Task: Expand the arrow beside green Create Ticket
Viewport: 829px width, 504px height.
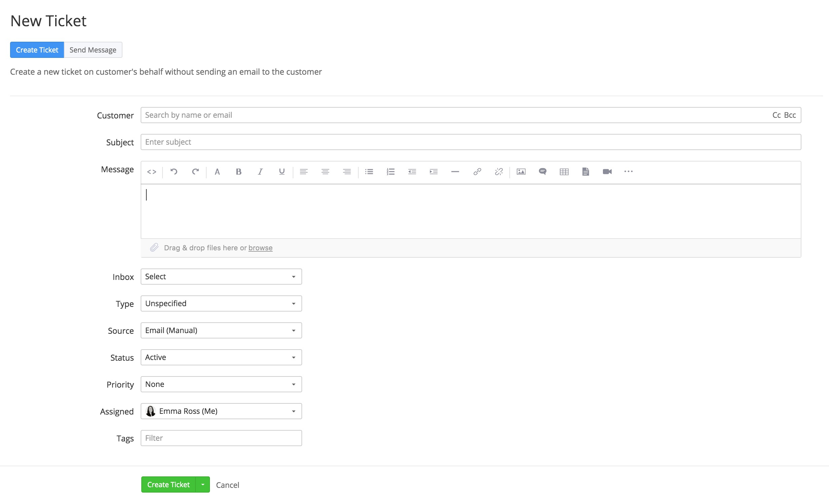Action: 203,484
